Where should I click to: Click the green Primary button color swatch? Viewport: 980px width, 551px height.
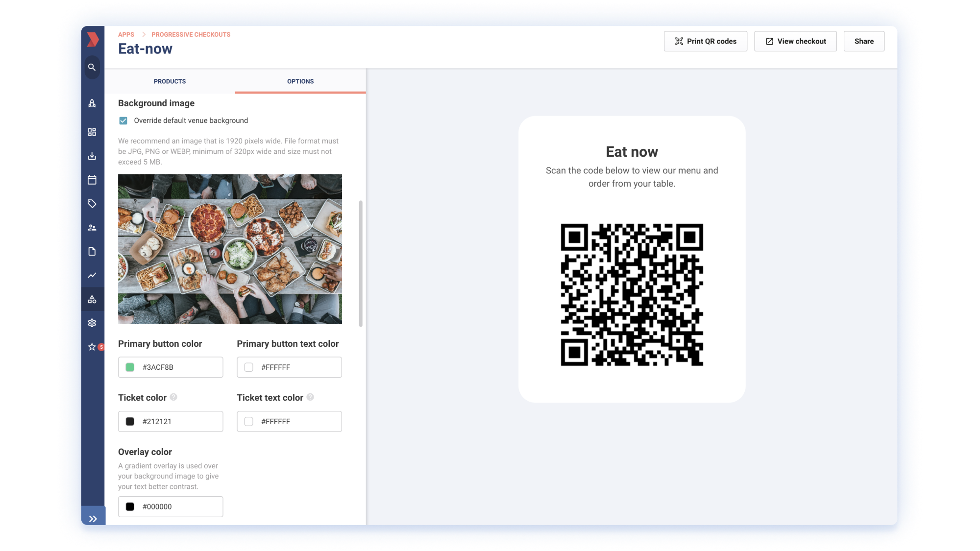coord(130,367)
